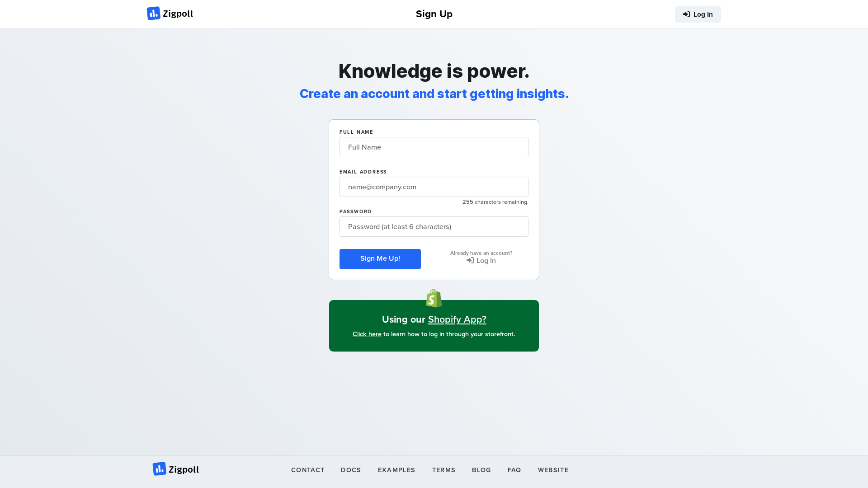The width and height of the screenshot is (868, 488).
Task: Open the CONTACT footer link
Action: [x=308, y=470]
